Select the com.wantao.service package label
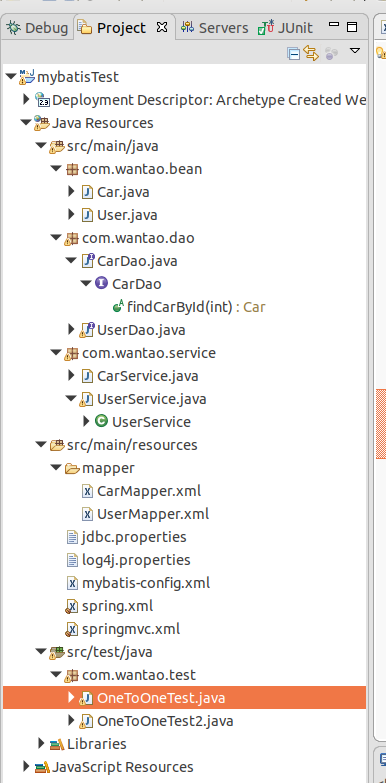 point(149,353)
